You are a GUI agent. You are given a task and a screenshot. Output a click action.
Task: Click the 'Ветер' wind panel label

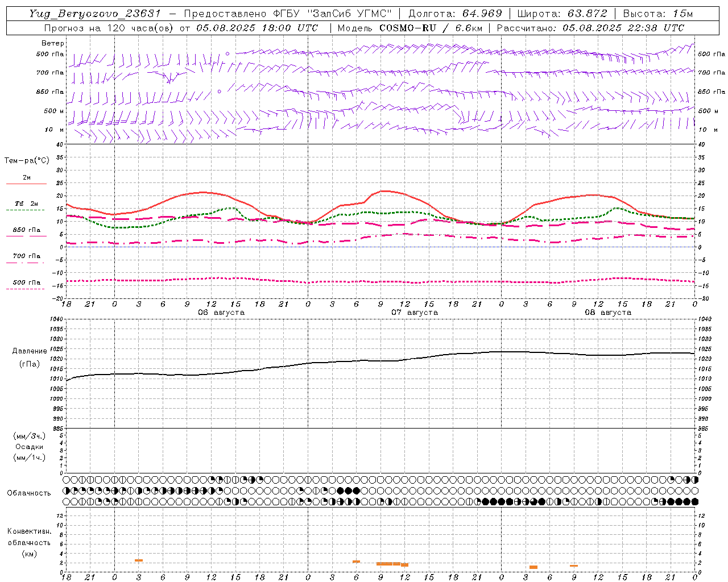(x=53, y=43)
